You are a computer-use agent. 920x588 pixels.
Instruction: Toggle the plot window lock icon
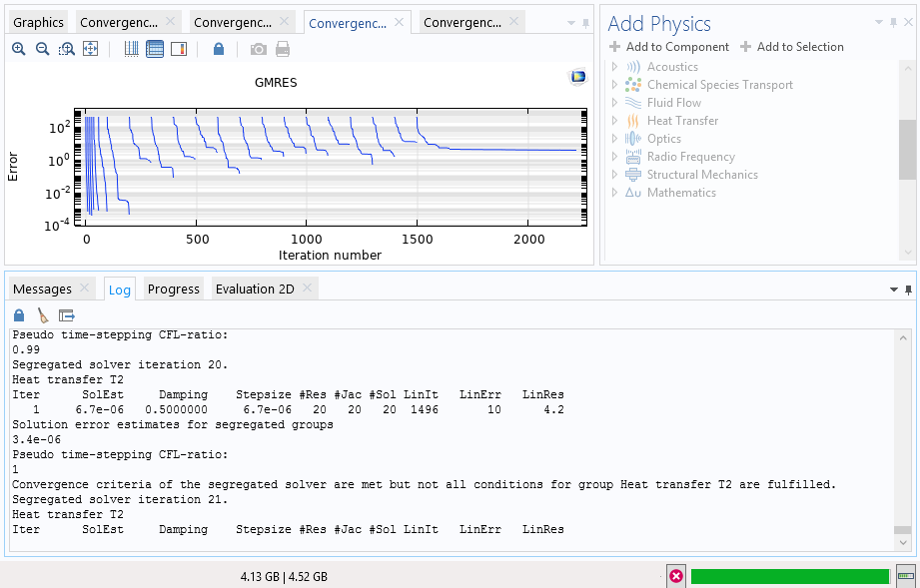point(219,49)
